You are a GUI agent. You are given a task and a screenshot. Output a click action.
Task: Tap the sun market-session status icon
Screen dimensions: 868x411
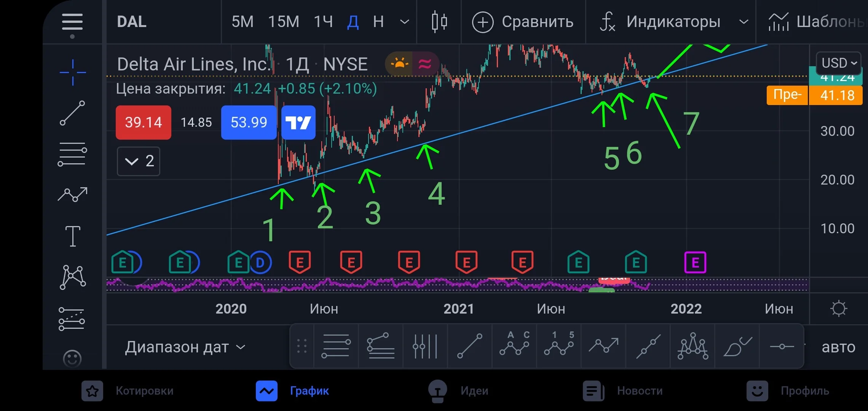(x=399, y=64)
